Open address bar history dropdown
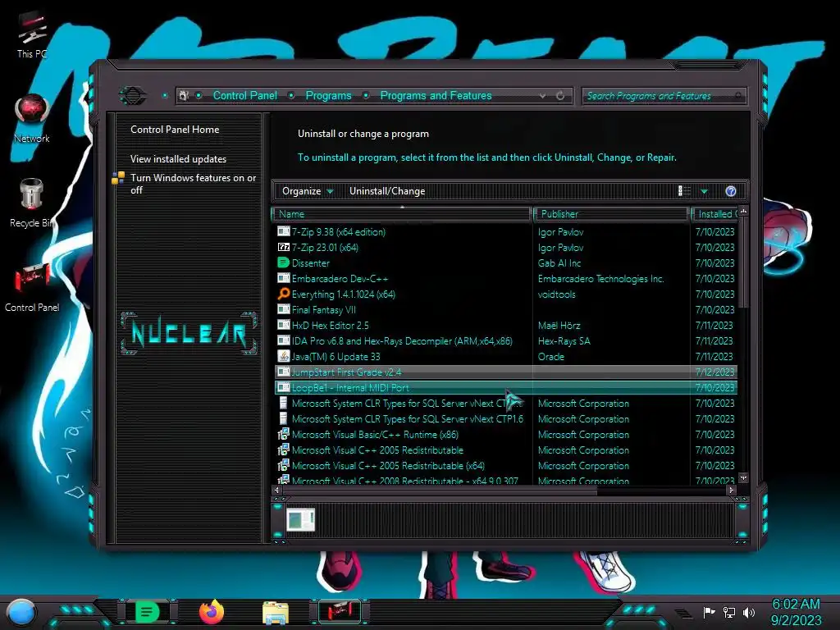The width and height of the screenshot is (840, 630). click(543, 96)
